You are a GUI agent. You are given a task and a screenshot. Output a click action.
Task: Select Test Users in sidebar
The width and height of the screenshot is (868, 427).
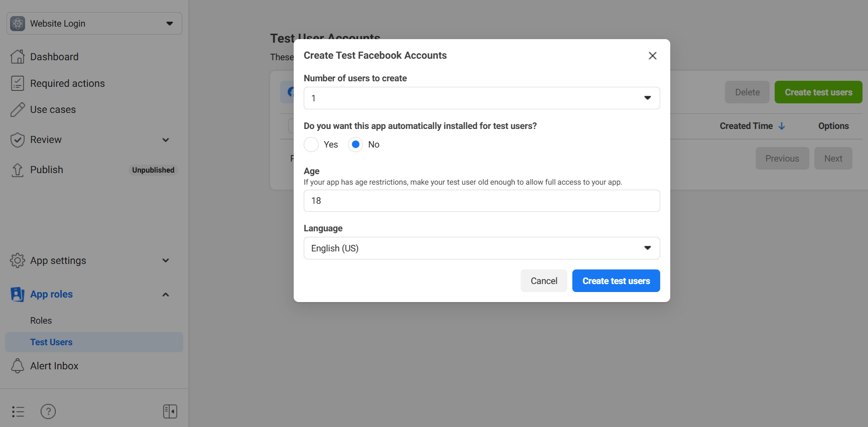coord(94,342)
